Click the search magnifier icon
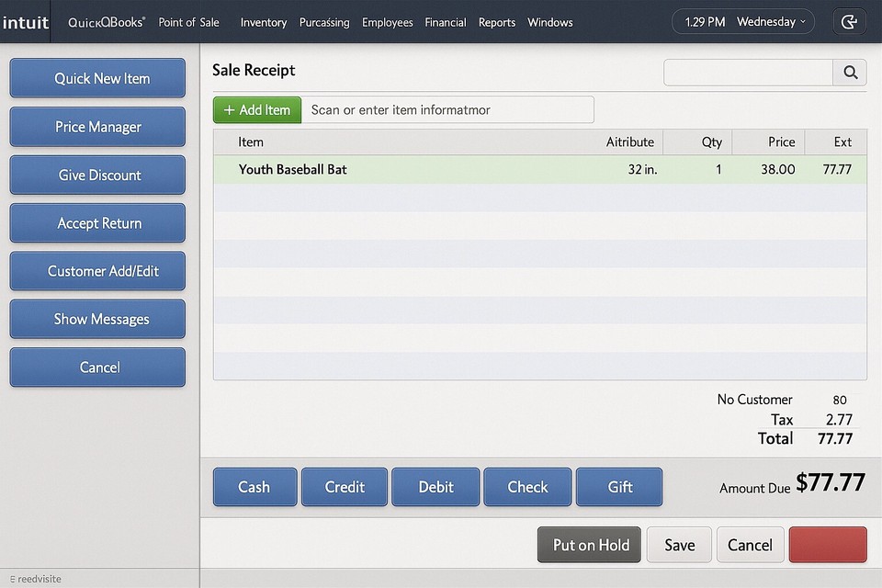The image size is (882, 588). click(x=850, y=73)
